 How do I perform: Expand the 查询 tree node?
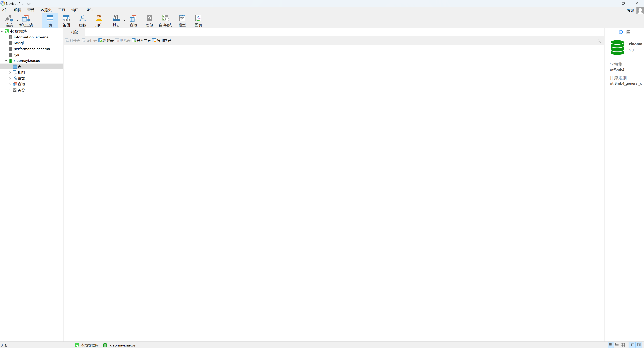tap(10, 84)
